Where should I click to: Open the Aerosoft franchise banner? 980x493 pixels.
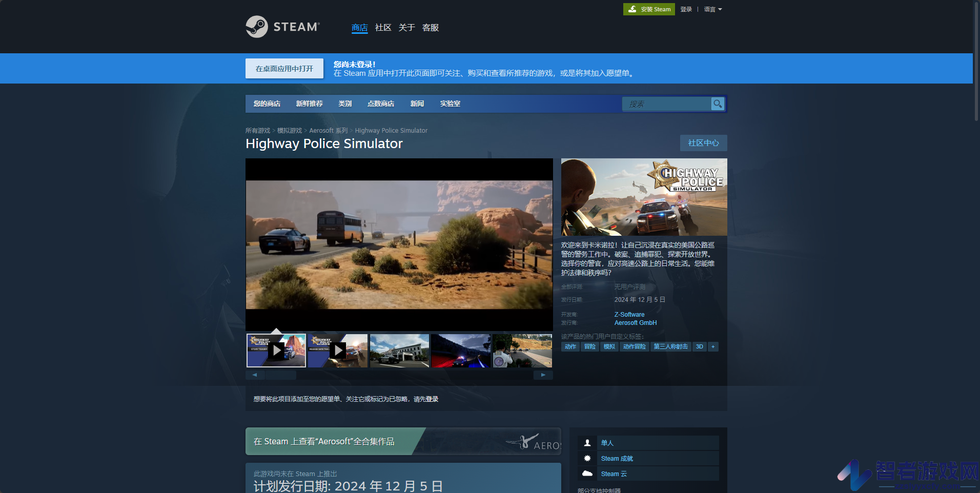point(403,441)
